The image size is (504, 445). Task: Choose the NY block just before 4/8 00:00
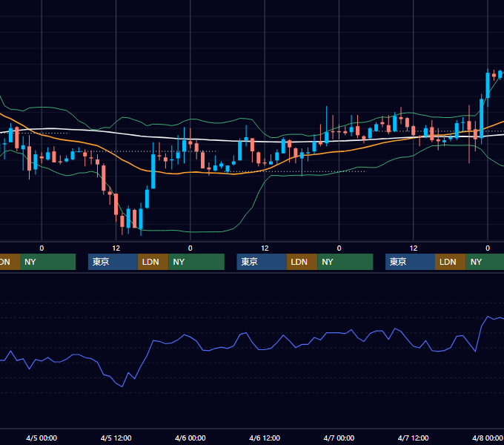(485, 262)
